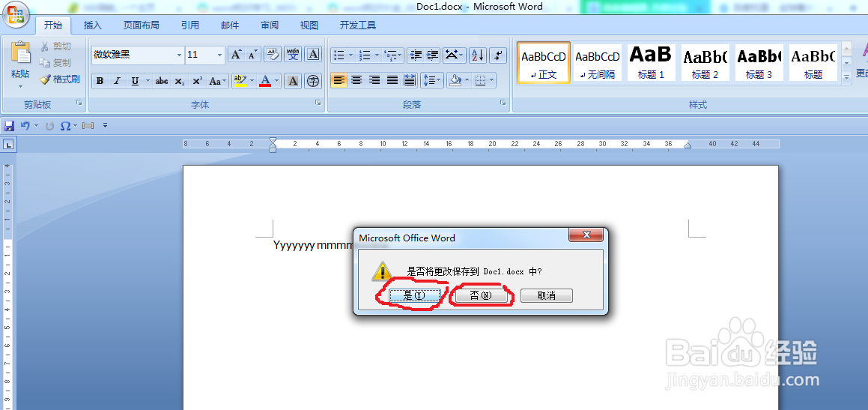The width and height of the screenshot is (868, 410).
Task: Apply the 标题 1 style thumbnail
Action: pyautogui.click(x=651, y=63)
